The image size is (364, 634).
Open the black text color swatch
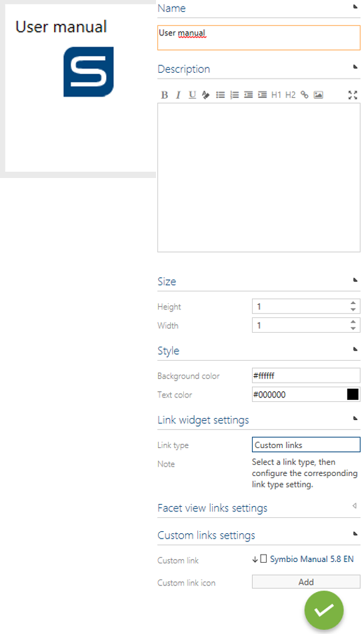(x=353, y=395)
